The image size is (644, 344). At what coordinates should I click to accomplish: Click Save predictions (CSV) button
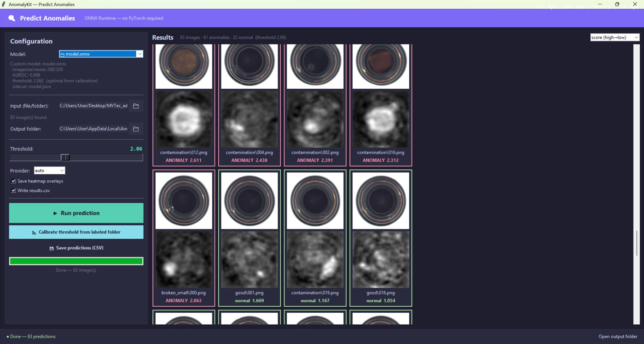click(76, 248)
